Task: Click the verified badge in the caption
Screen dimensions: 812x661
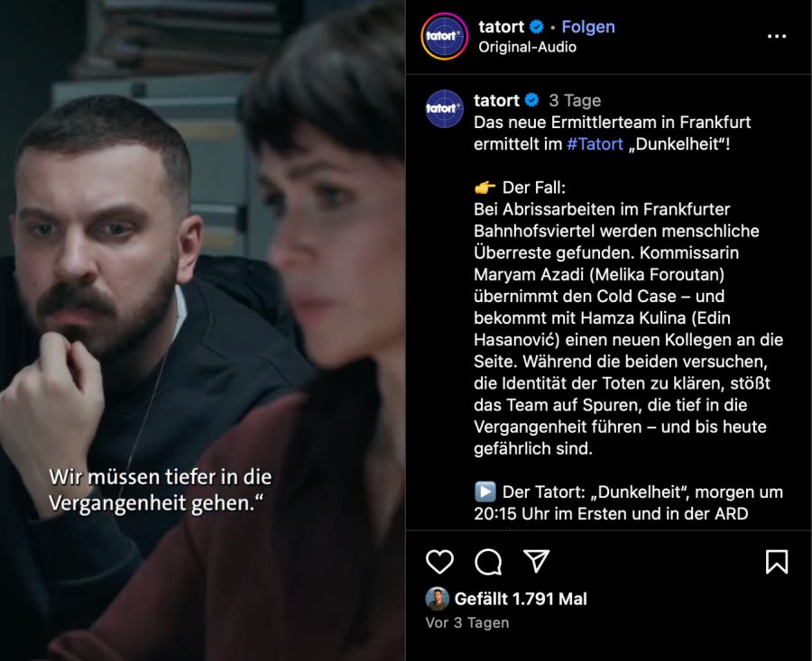Action: pos(531,100)
